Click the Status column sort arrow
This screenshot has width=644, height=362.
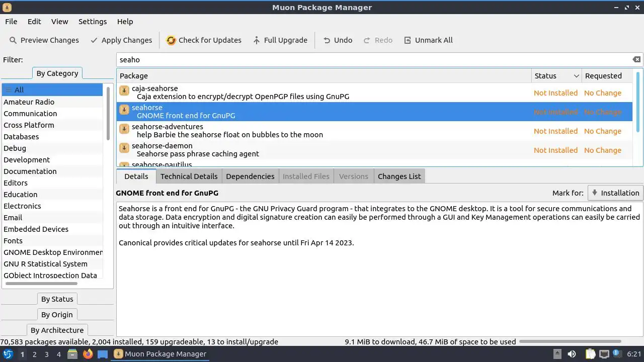click(x=576, y=76)
